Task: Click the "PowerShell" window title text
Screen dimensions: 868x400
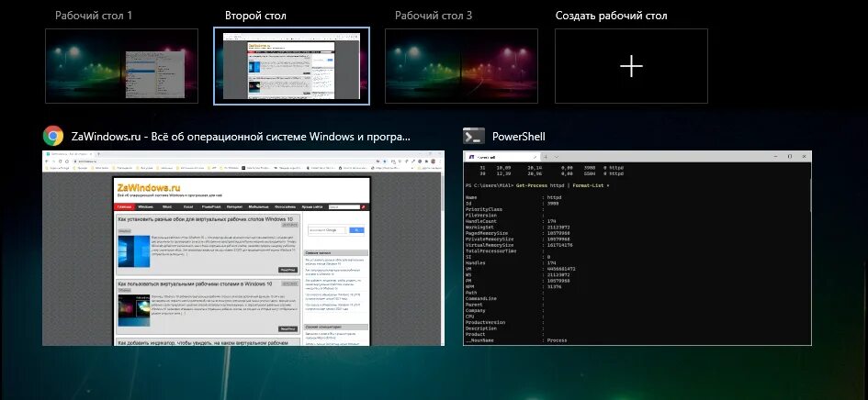Action: coord(519,137)
